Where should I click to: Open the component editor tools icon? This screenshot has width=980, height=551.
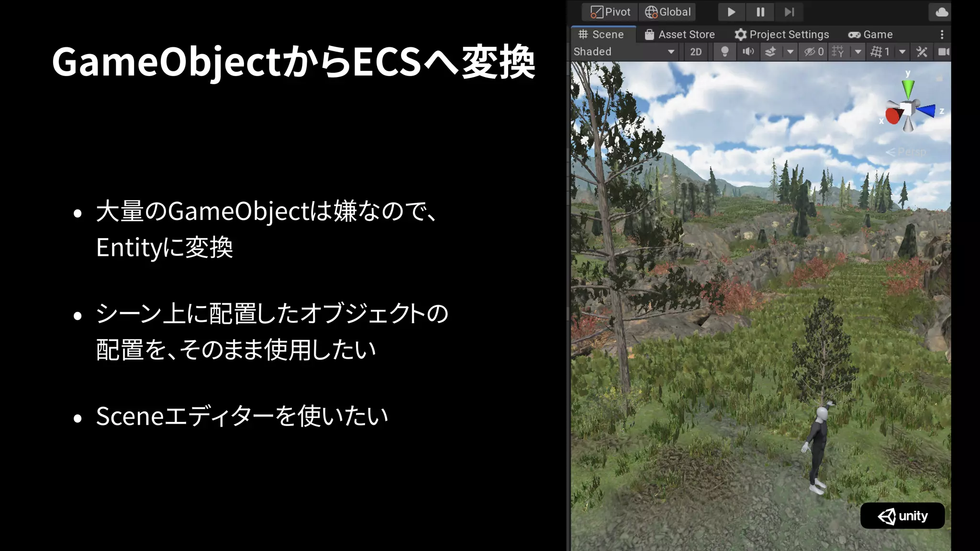(922, 52)
